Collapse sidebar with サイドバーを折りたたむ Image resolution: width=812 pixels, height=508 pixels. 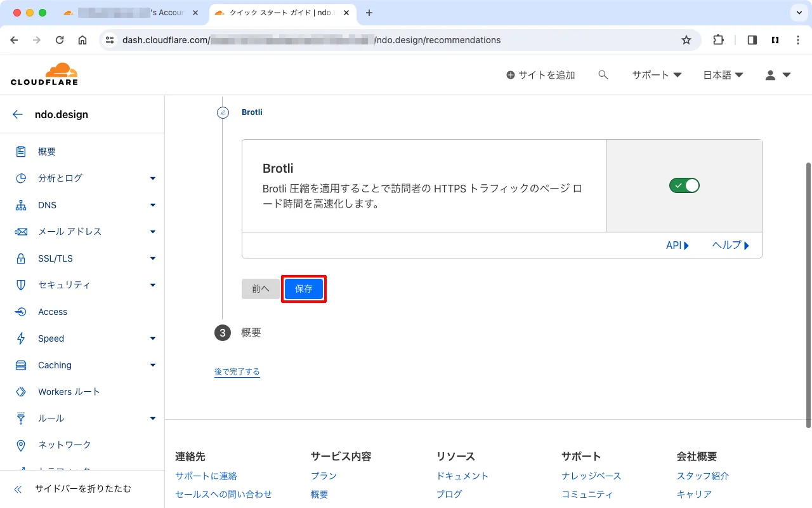[x=82, y=489]
